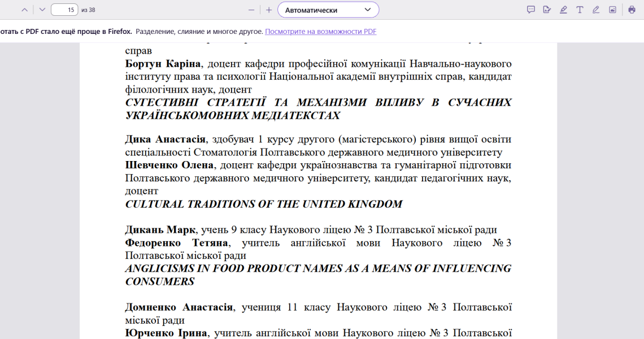
Task: Click the word CONSUMERS in the title
Action: pos(160,282)
